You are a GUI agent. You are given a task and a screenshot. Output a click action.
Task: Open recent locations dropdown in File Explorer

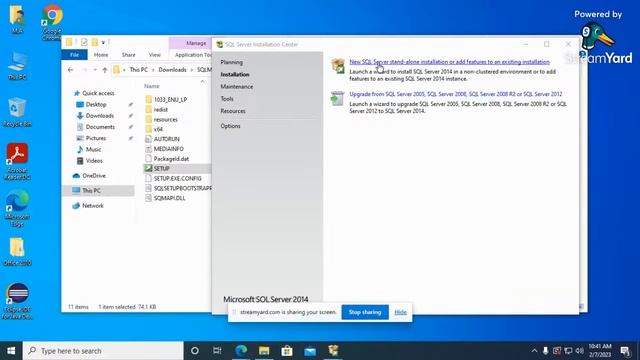coord(95,70)
